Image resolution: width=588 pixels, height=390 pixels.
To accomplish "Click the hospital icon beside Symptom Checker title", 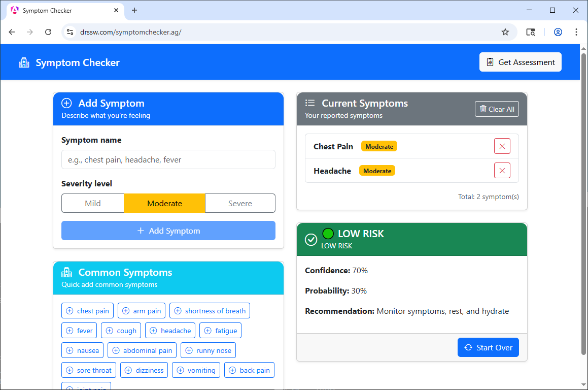I will (x=24, y=63).
